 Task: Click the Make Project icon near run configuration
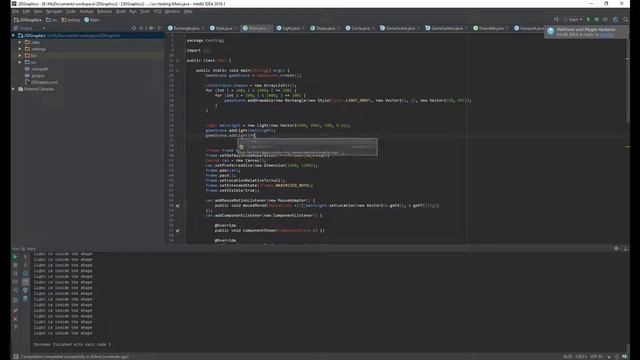coord(556,19)
